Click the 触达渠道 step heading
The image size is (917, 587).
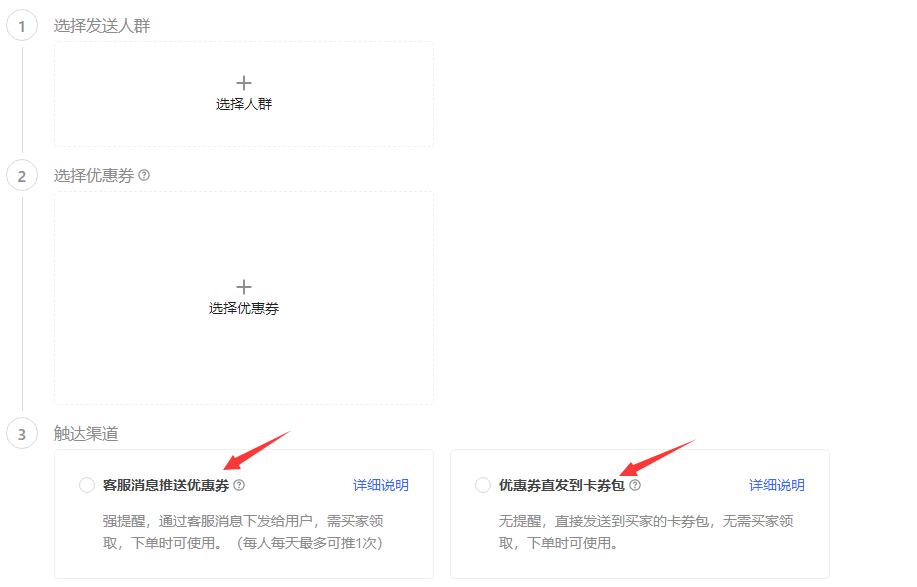86,434
